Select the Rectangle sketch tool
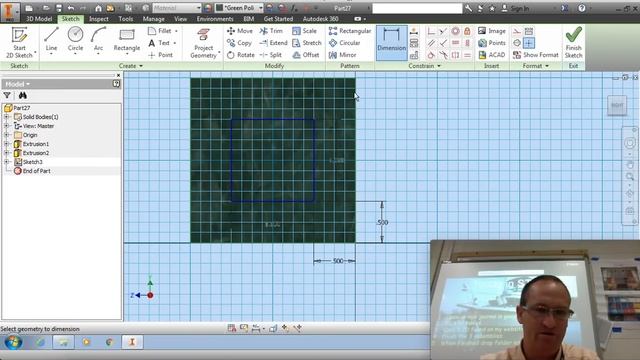640x360 pixels. [x=127, y=40]
